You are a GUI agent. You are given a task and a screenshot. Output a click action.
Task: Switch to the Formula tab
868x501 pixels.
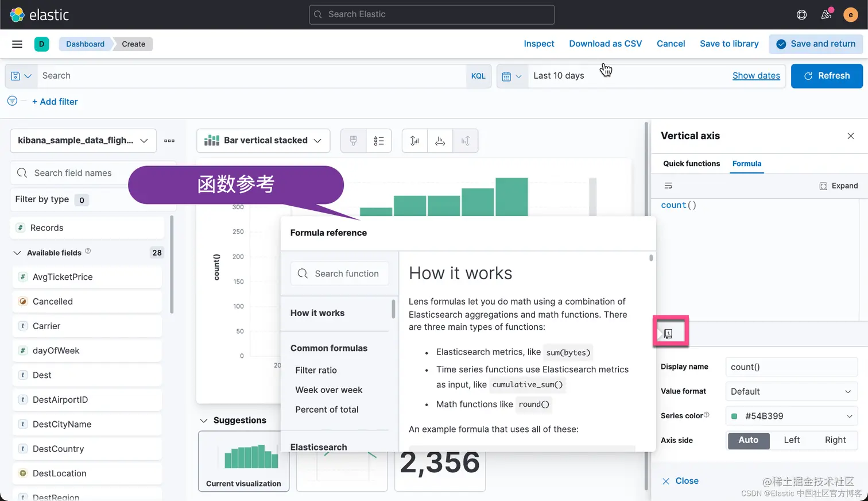pyautogui.click(x=747, y=164)
